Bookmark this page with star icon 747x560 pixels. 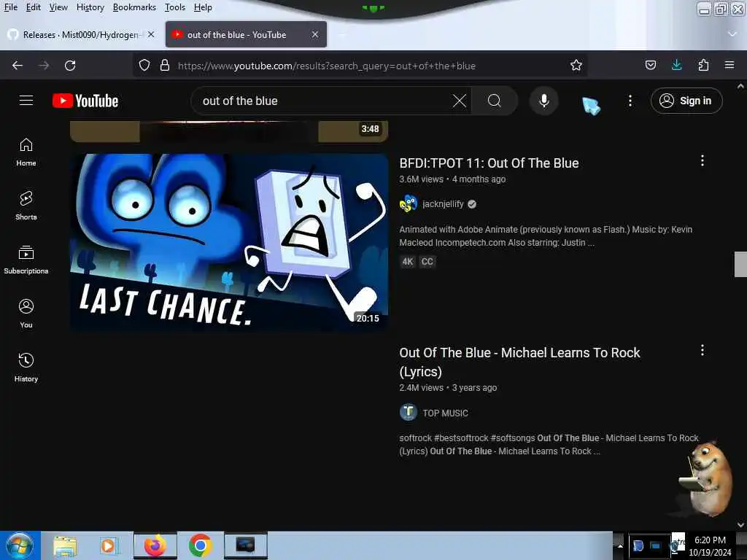[x=576, y=65]
